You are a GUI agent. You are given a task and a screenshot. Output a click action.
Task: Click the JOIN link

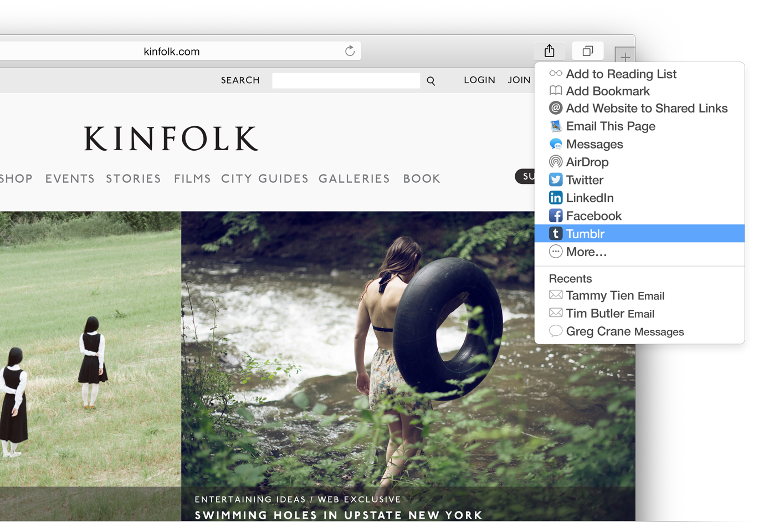[519, 80]
